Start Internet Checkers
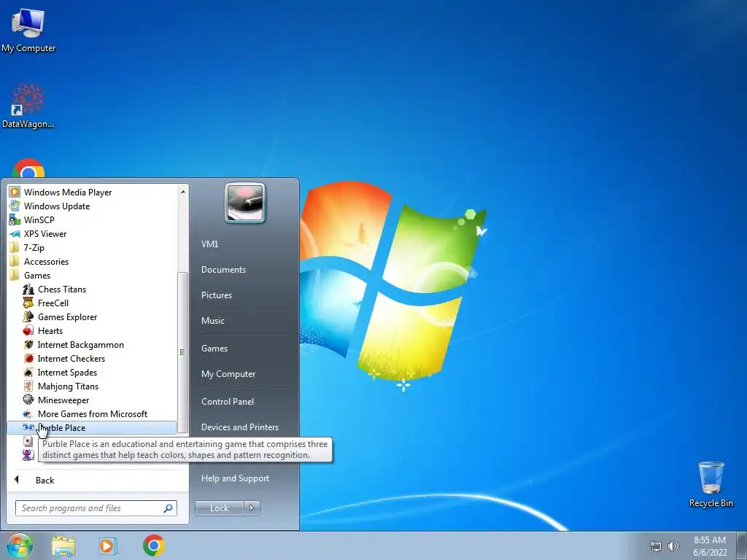 coord(71,359)
